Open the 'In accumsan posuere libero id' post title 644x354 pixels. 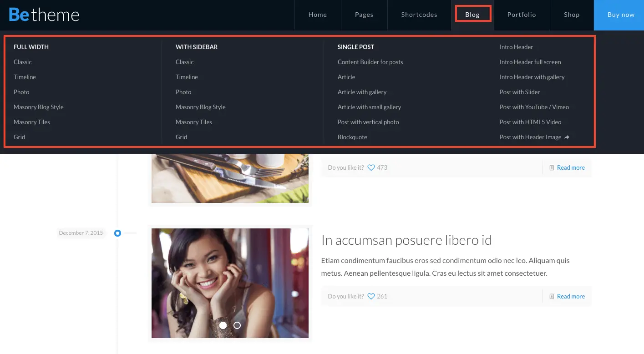406,240
